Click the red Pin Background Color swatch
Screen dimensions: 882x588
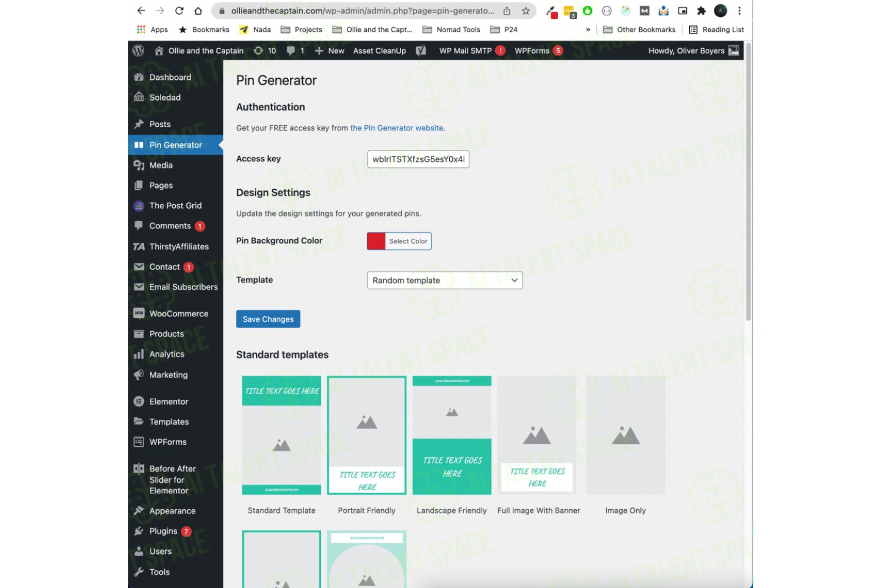pos(376,241)
